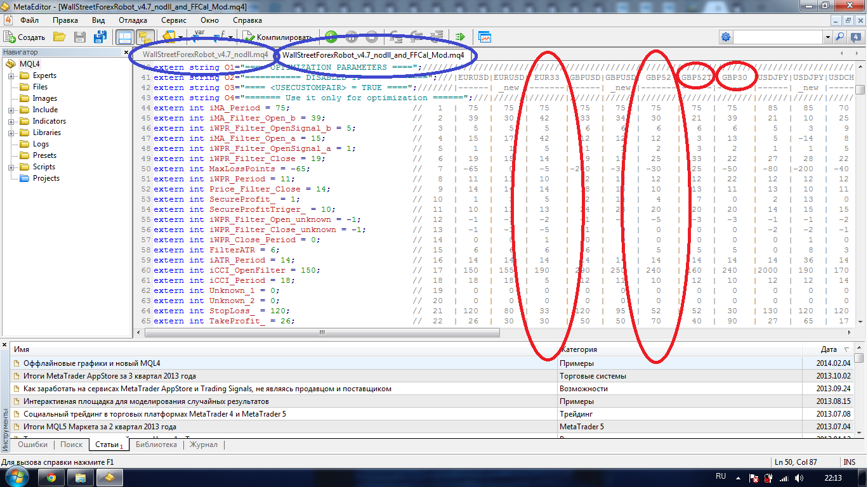
Task: Click the Компилировать compile button
Action: [277, 37]
